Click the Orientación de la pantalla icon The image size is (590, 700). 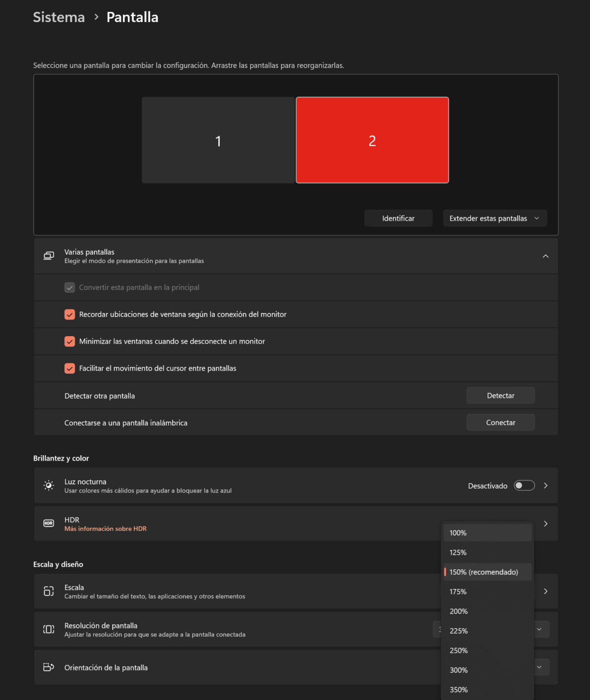click(49, 667)
